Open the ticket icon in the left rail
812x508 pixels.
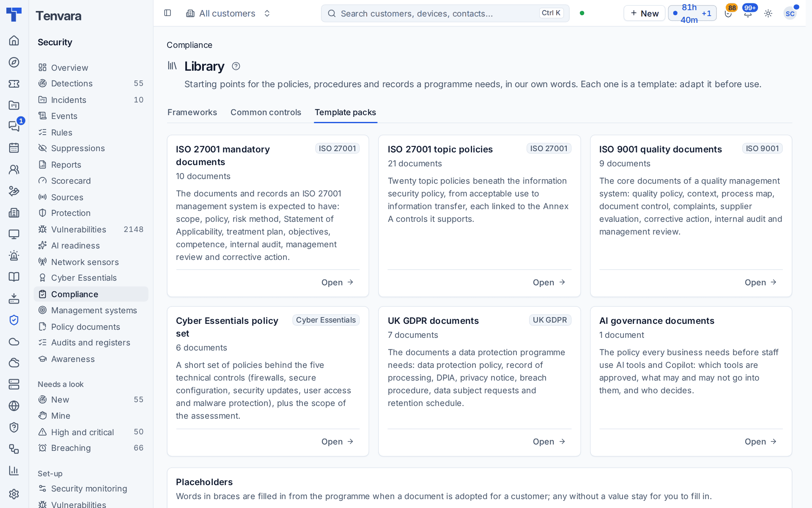(x=14, y=84)
